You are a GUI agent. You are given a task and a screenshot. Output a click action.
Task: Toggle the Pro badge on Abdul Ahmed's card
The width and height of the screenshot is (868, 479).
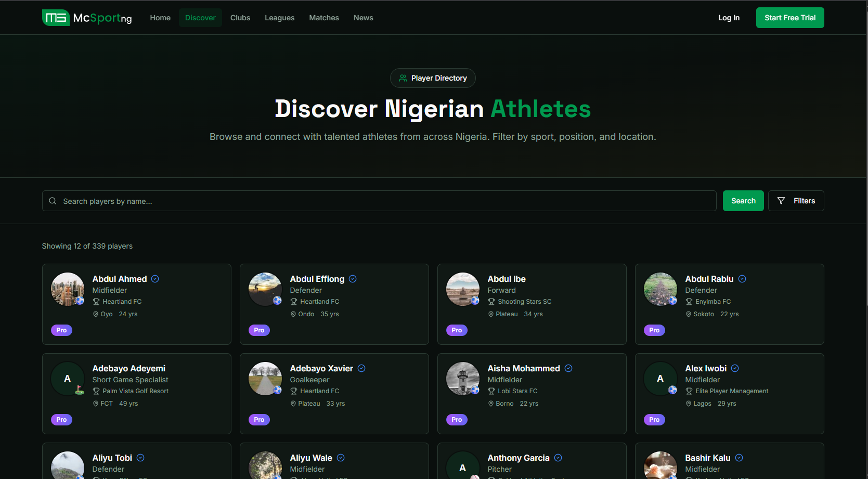point(61,330)
